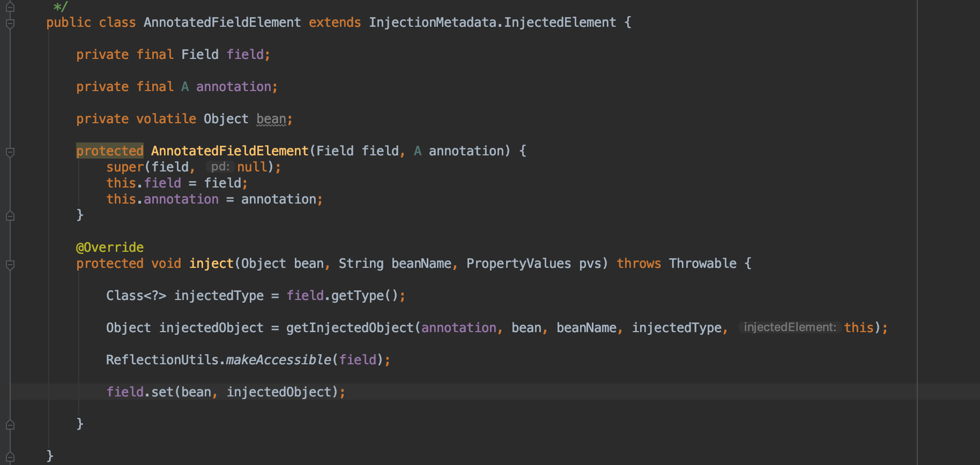Collapse the inject method via gutter fold icon
The width and height of the screenshot is (980, 465).
coord(10,265)
